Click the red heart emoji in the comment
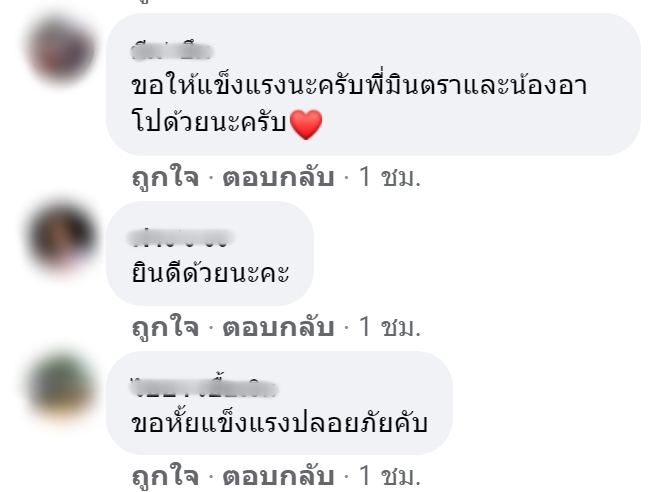The width and height of the screenshot is (666, 492). 305,124
